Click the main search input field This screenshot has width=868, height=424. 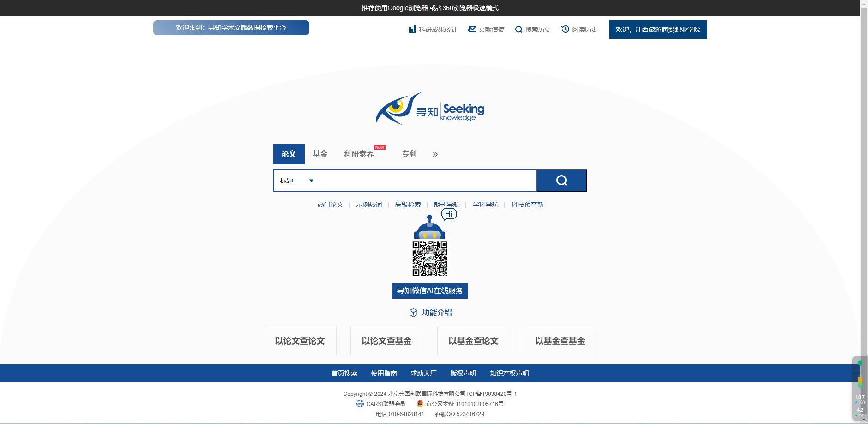(428, 181)
